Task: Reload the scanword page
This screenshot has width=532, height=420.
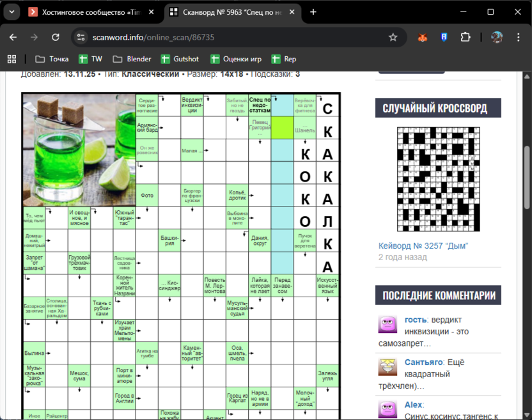Action: click(55, 37)
